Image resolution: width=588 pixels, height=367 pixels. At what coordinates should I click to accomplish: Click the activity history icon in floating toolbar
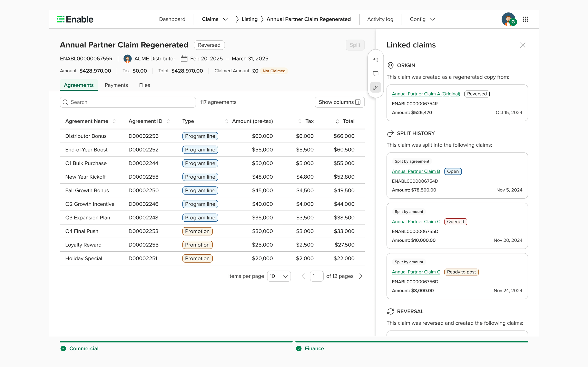pos(375,60)
